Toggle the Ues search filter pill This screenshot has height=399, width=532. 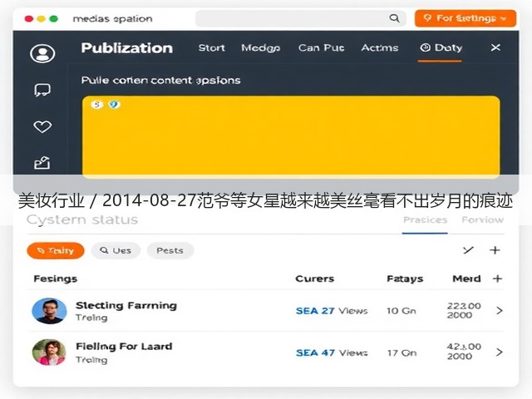(116, 251)
